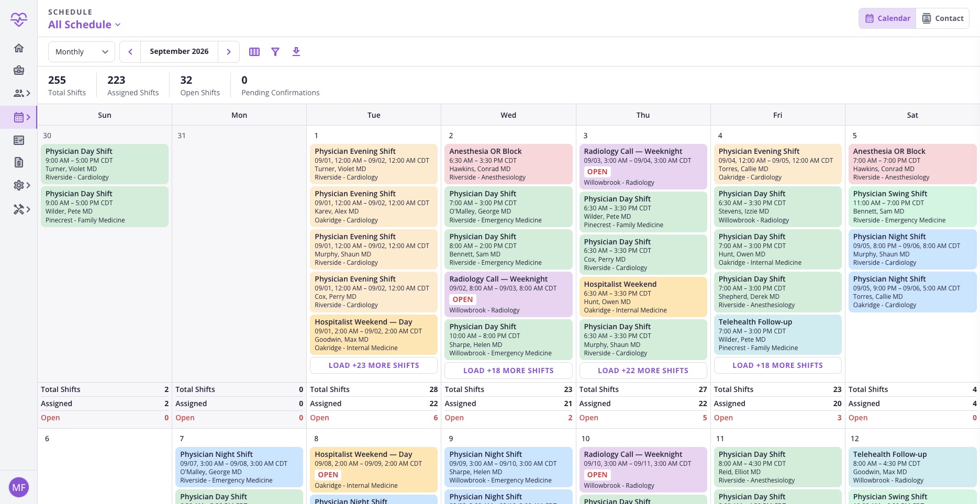This screenshot has width=980, height=504.
Task: Open Turner Violet Physician Day Shift on the 30th
Action: (x=105, y=164)
